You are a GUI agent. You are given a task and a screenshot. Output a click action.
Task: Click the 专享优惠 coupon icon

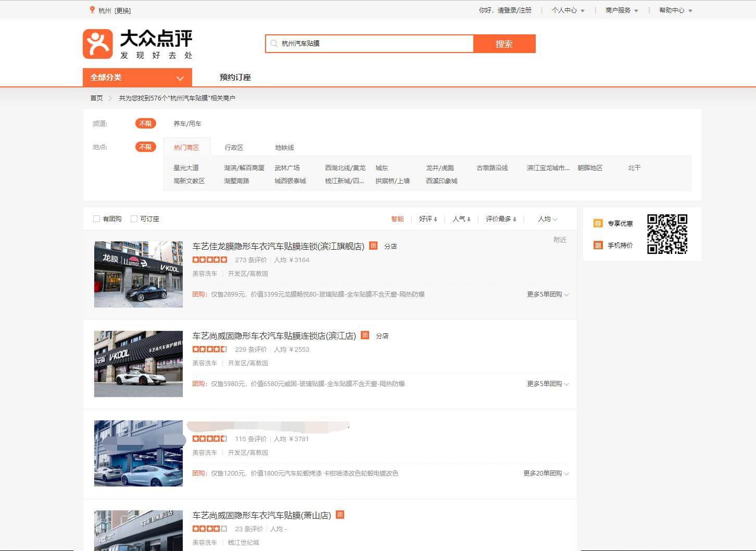[x=598, y=223]
